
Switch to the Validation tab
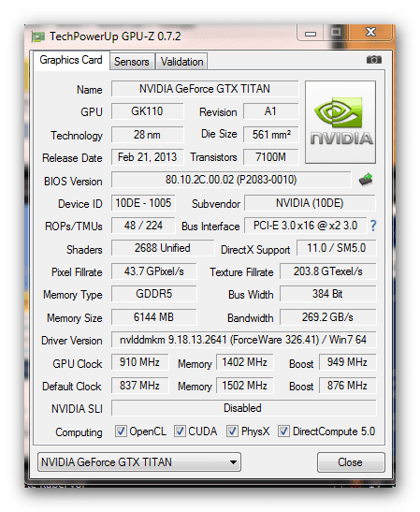(x=181, y=62)
